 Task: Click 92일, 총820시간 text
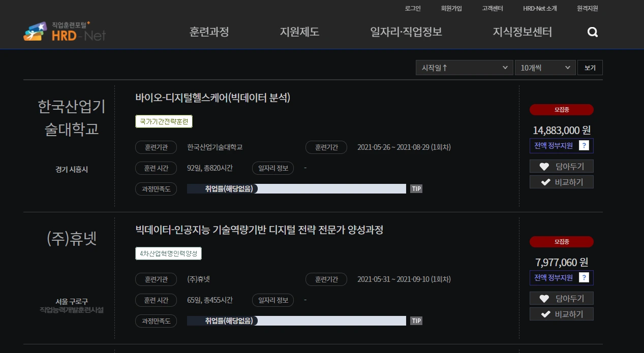tap(210, 168)
